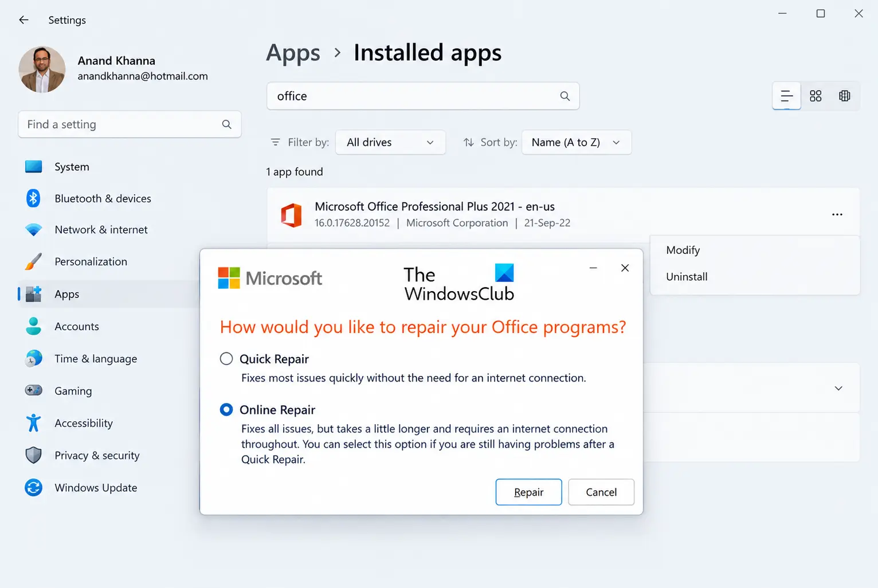Open the All drives filter dropdown

tap(390, 142)
